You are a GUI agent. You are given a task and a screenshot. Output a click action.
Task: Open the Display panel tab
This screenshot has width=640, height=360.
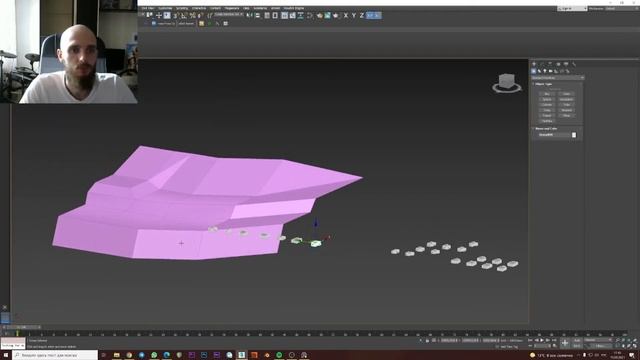point(566,64)
